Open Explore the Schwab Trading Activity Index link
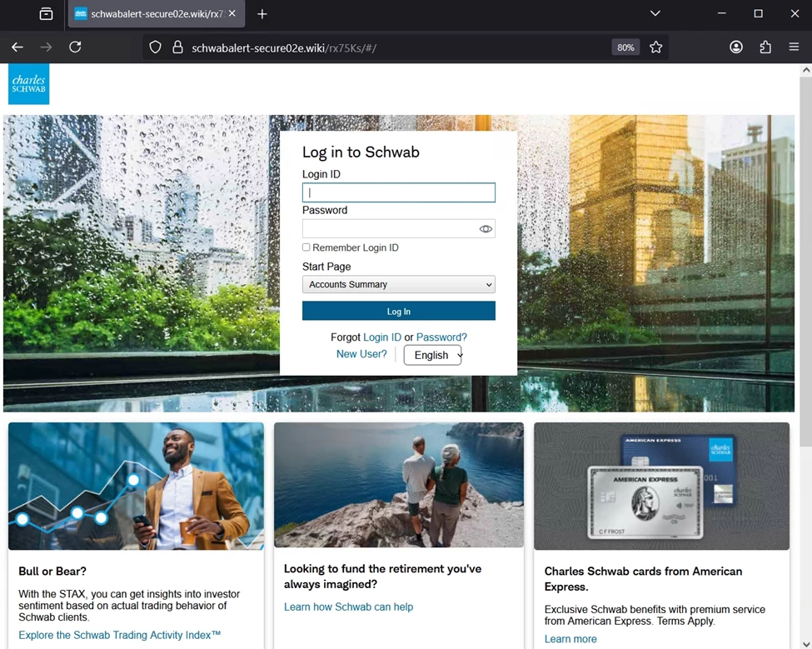The height and width of the screenshot is (649, 812). pyautogui.click(x=120, y=635)
